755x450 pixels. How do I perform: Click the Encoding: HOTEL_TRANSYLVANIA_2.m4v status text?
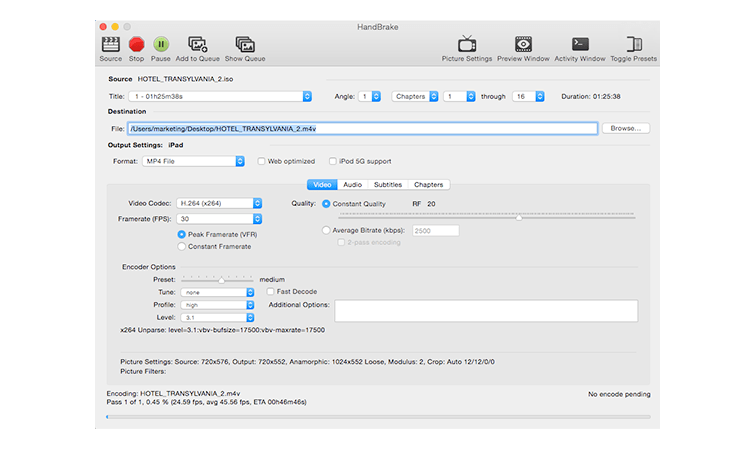173,393
